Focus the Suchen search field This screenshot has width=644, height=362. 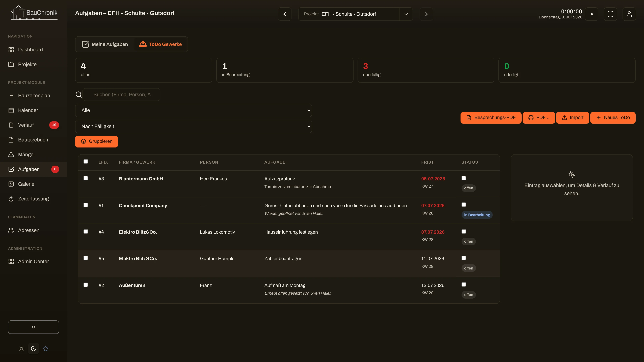tap(121, 94)
